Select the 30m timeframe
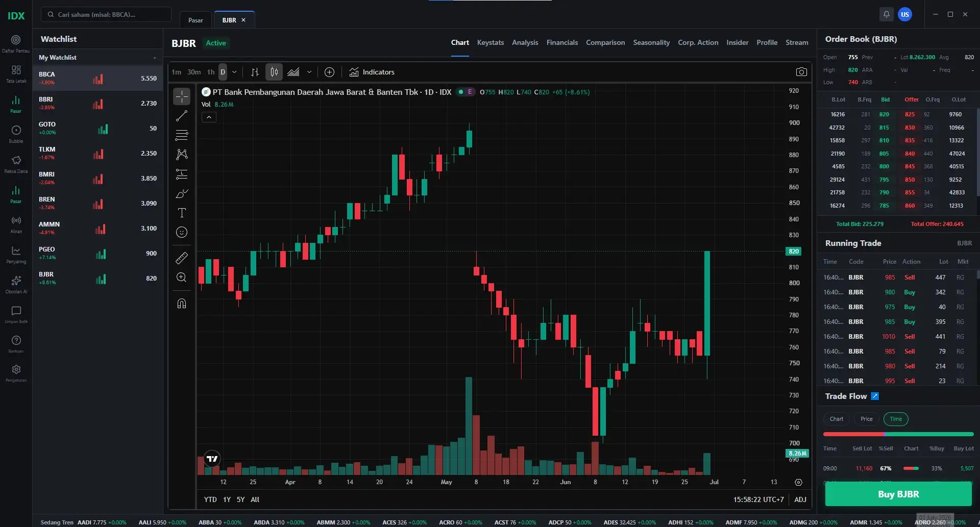This screenshot has height=527, width=980. click(194, 72)
